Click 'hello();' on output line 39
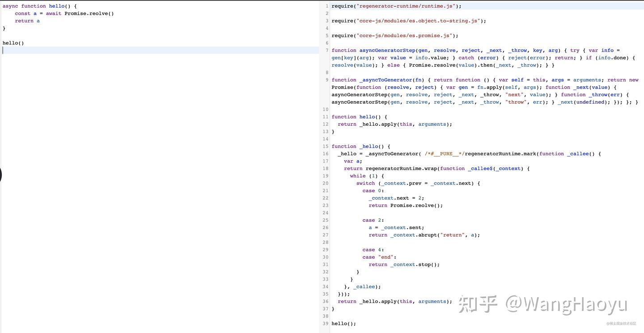The height and width of the screenshot is (333, 644). (x=344, y=324)
